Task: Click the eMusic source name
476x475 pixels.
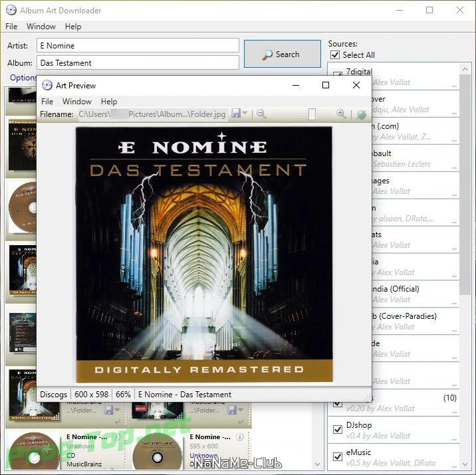Action: 358,452
